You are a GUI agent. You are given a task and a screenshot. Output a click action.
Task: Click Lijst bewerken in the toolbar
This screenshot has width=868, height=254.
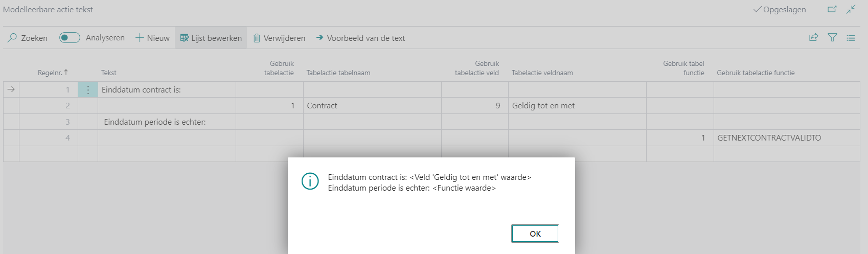tap(211, 38)
